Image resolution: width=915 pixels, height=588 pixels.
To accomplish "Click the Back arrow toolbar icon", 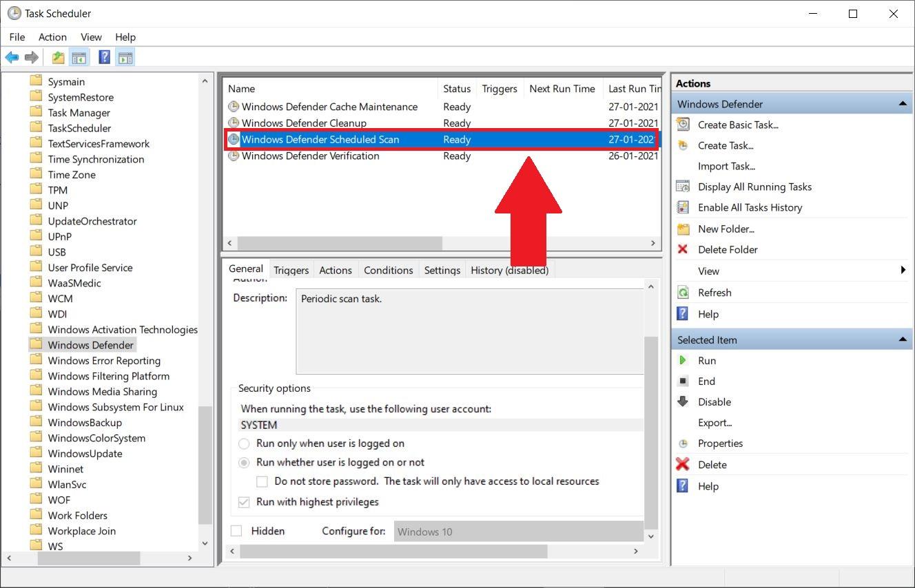I will pyautogui.click(x=12, y=58).
